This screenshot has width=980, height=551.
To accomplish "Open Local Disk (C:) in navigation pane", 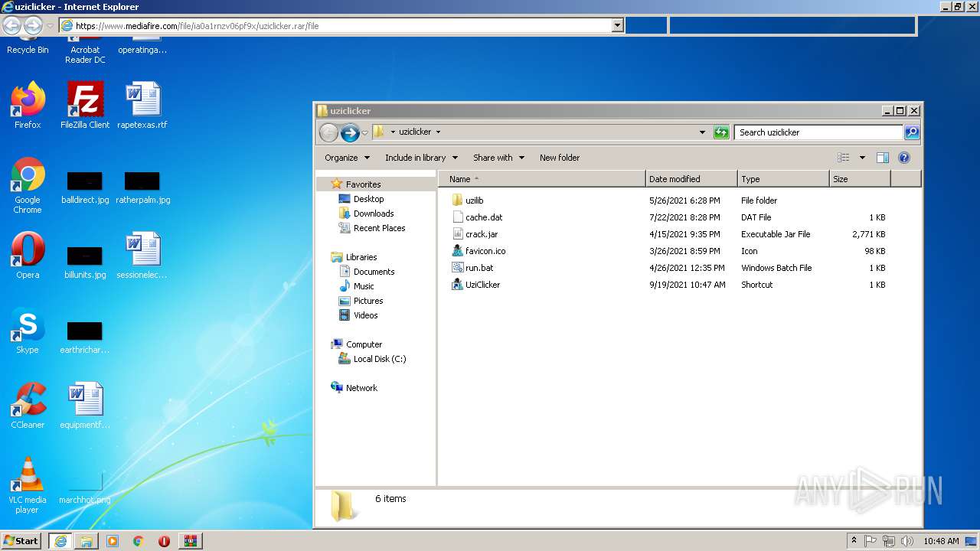I will [380, 359].
